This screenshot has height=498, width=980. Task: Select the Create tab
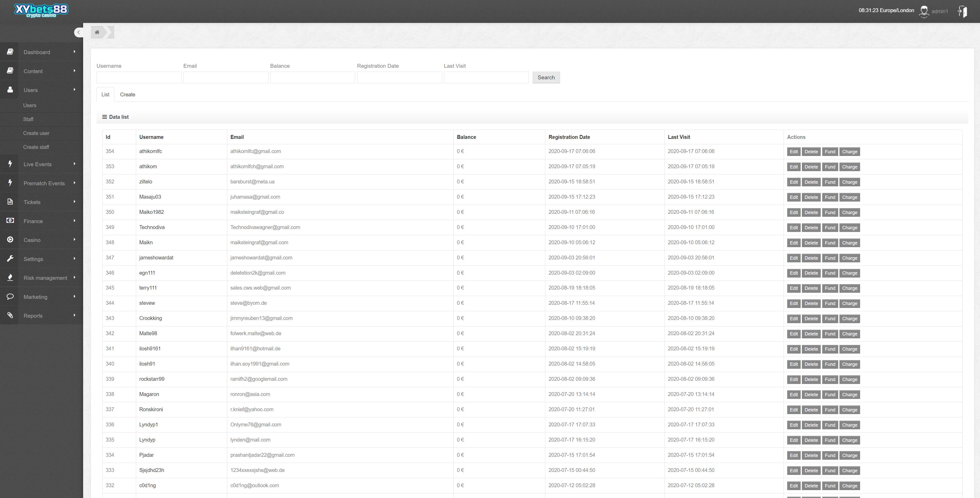tap(127, 94)
